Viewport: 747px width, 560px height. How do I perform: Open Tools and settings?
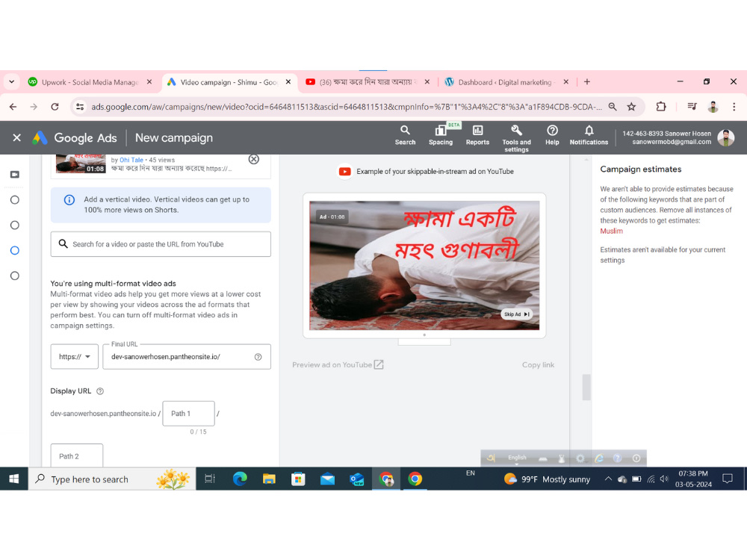coord(516,138)
